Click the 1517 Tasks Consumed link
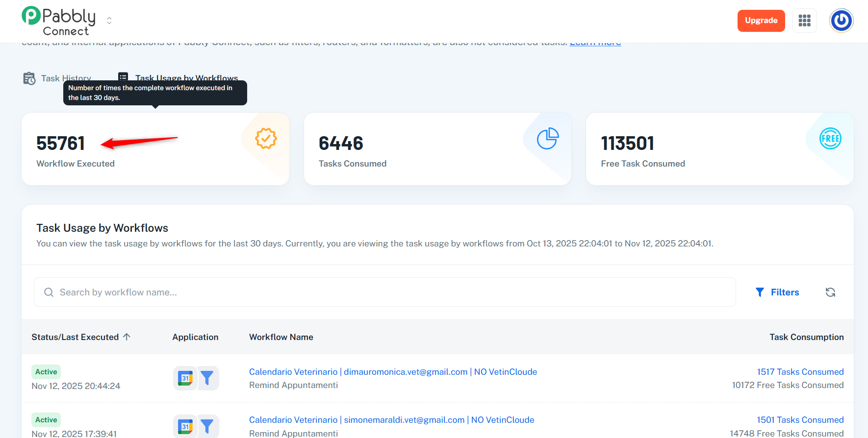 click(x=800, y=372)
